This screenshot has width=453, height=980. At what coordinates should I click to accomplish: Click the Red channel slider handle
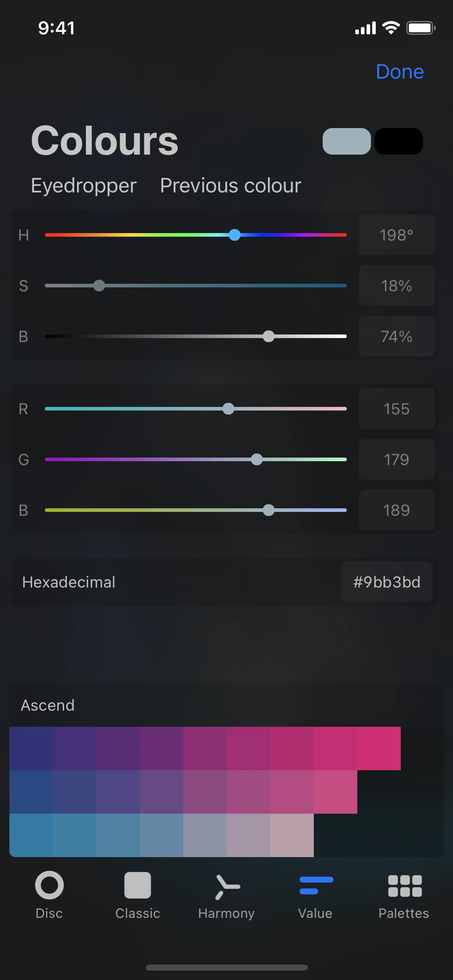(228, 409)
